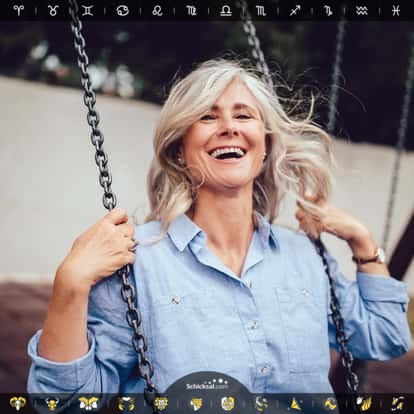Open the Schicksal.com logo link
414x414 pixels.
pyautogui.click(x=207, y=385)
